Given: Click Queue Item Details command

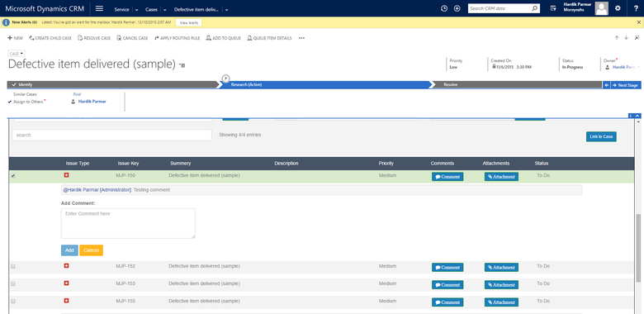Looking at the screenshot, I should 269,38.
